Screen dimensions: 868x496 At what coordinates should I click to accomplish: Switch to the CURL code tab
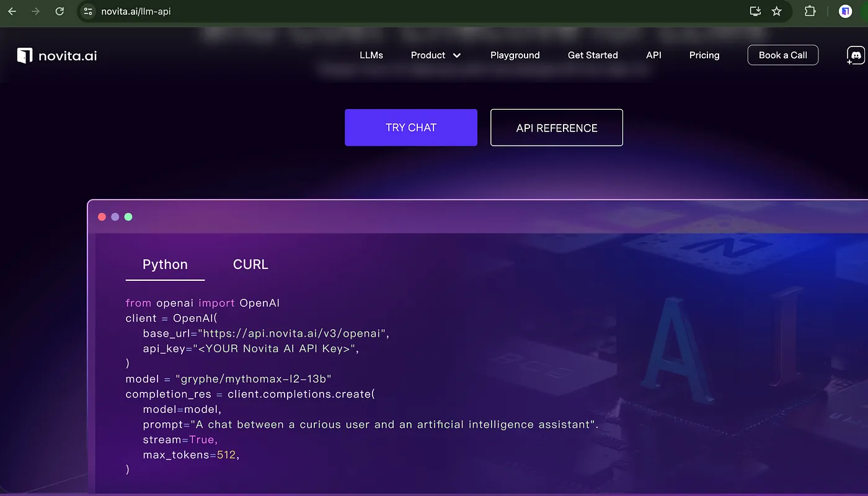pos(250,264)
